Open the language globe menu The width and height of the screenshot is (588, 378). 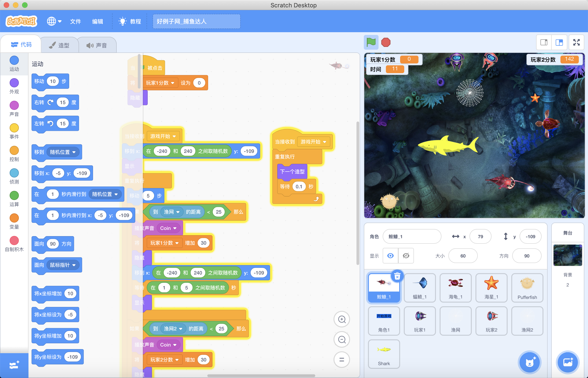point(54,21)
